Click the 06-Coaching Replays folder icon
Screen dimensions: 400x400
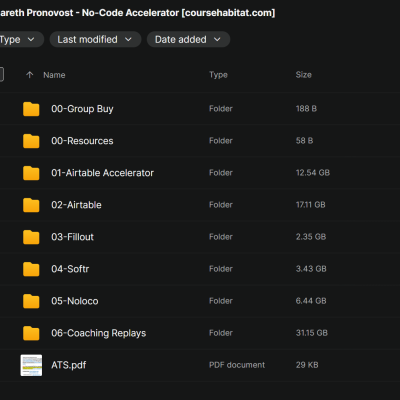click(x=31, y=333)
